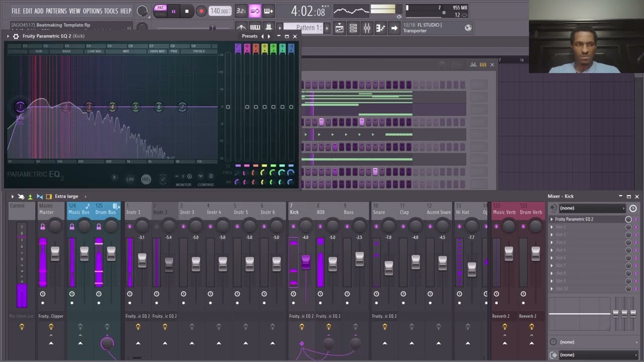Click the globe icon in FL Studio news panel
Screen dimensions: 644x362
(468, 28)
